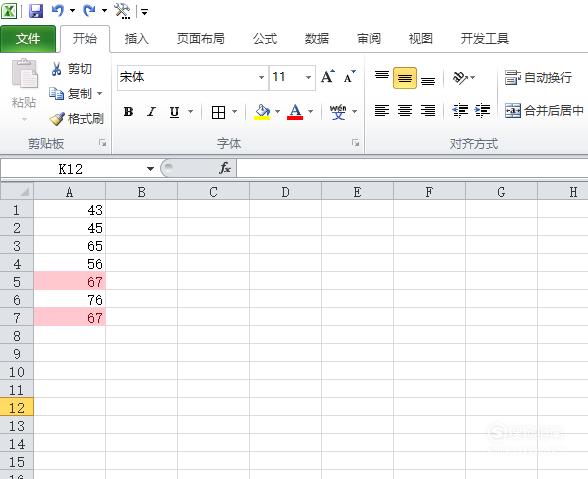Image resolution: width=588 pixels, height=479 pixels.
Task: Expand the fill color palette arrow
Action: 278,111
